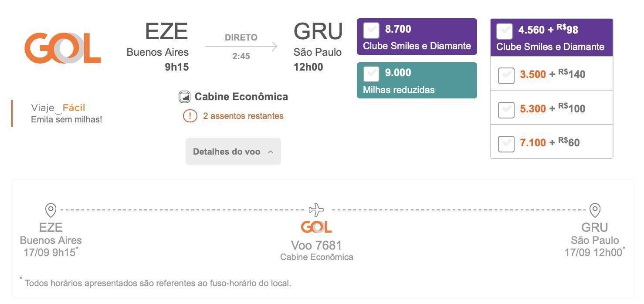Tick the 3.500 + R$140 miles option

(506, 75)
